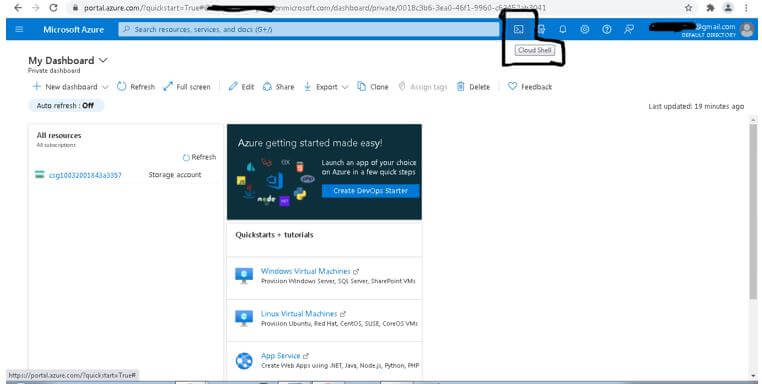Click the account avatar icon
Viewport: 762px width, 384px height.
click(747, 30)
